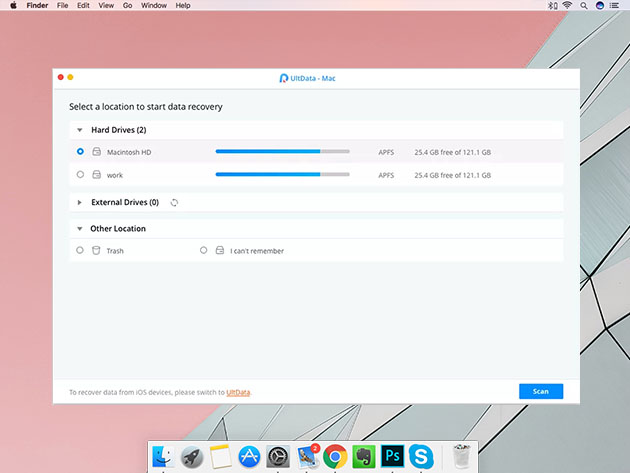Viewport: 630px width, 473px height.
Task: Choose the Trash location radio button
Action: [80, 250]
